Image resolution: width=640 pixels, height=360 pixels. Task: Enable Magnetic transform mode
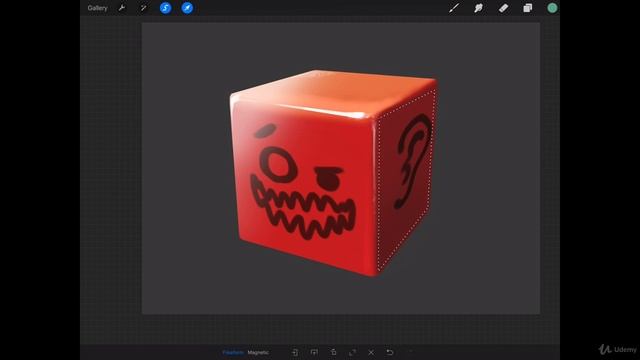coord(258,352)
